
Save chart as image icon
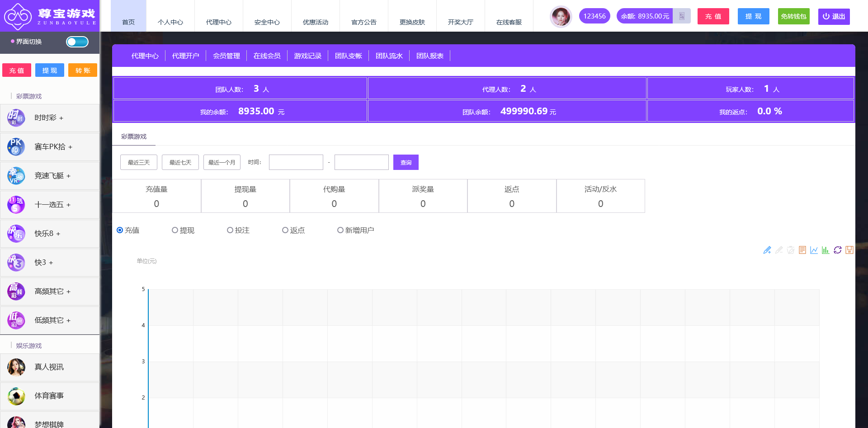(x=849, y=250)
